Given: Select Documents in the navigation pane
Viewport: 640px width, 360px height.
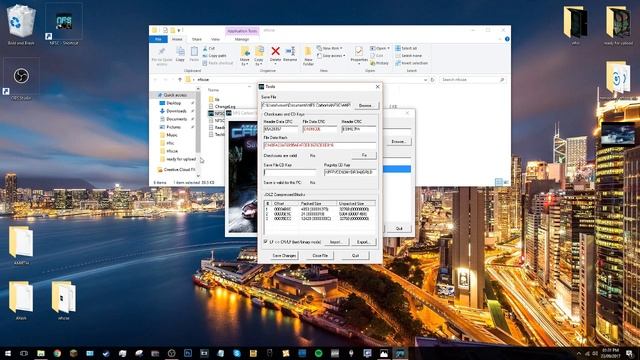Looking at the screenshot, I should tap(176, 119).
